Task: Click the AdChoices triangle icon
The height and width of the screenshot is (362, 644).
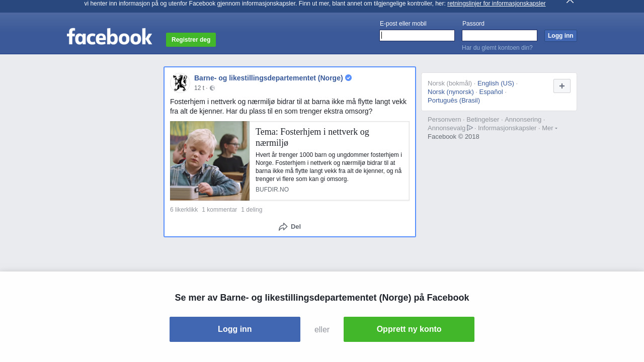Action: point(470,128)
